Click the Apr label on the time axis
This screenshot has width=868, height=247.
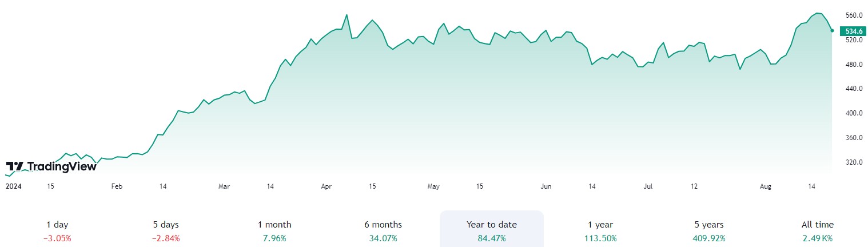click(x=327, y=186)
